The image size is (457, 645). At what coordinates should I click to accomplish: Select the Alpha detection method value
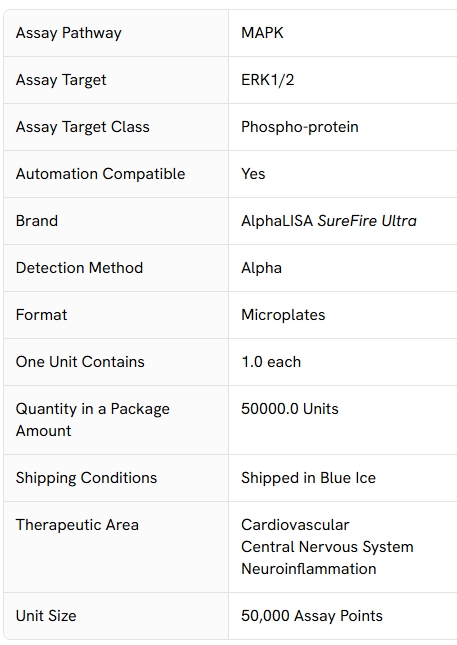(x=262, y=268)
